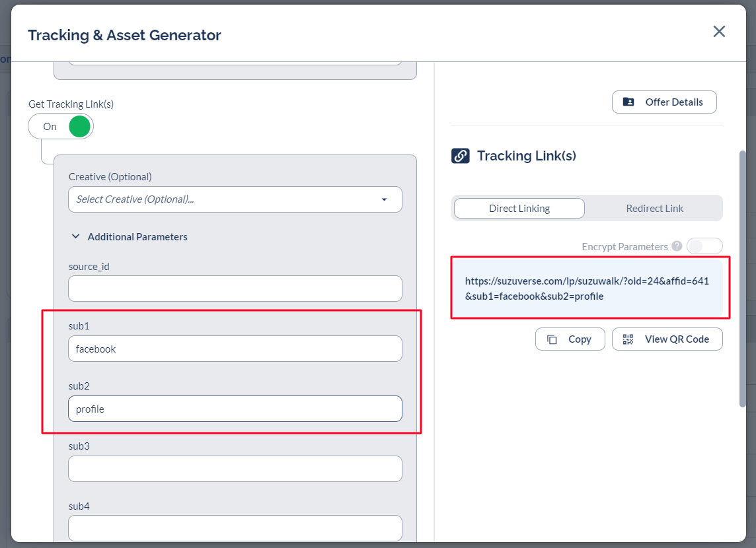This screenshot has width=756, height=548.
Task: Open the Select Creative dropdown
Action: [x=235, y=199]
